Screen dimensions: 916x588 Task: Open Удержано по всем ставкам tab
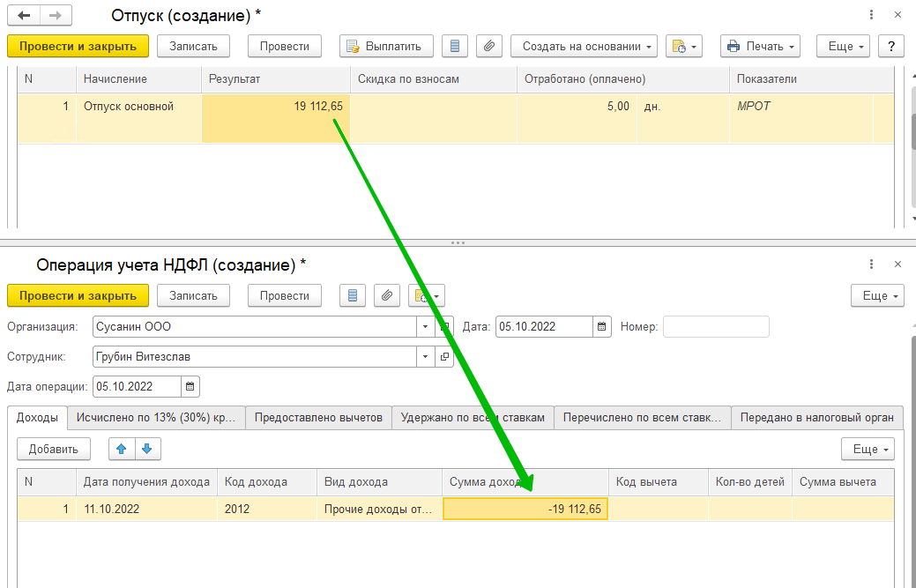coord(473,418)
